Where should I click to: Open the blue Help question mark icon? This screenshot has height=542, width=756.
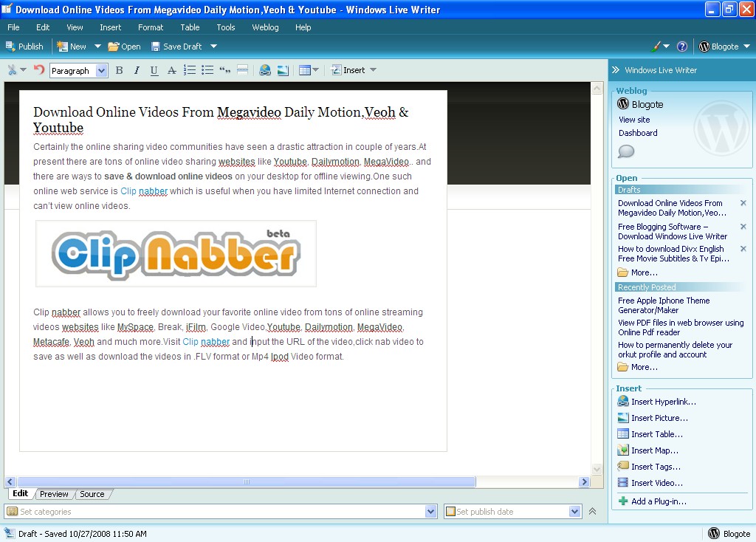[x=681, y=47]
